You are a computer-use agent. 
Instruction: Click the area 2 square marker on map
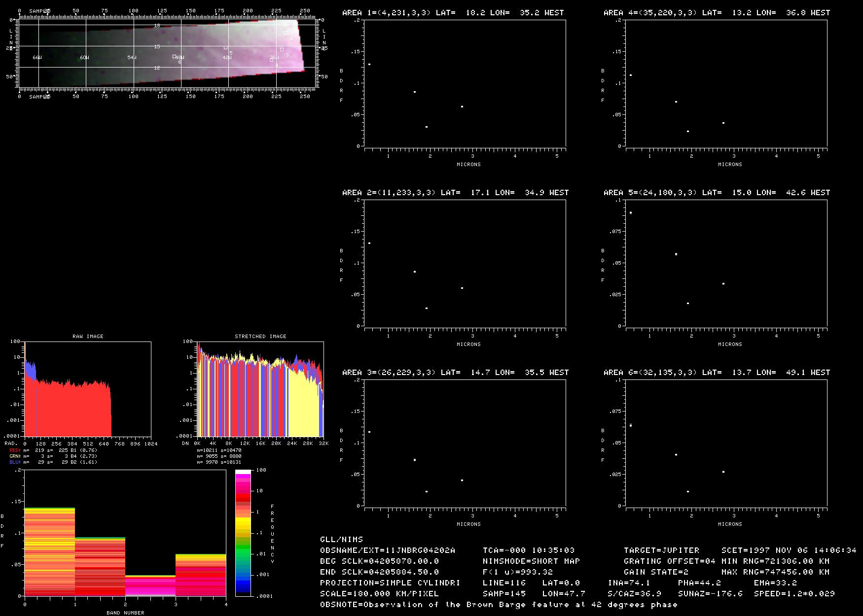[x=286, y=33]
